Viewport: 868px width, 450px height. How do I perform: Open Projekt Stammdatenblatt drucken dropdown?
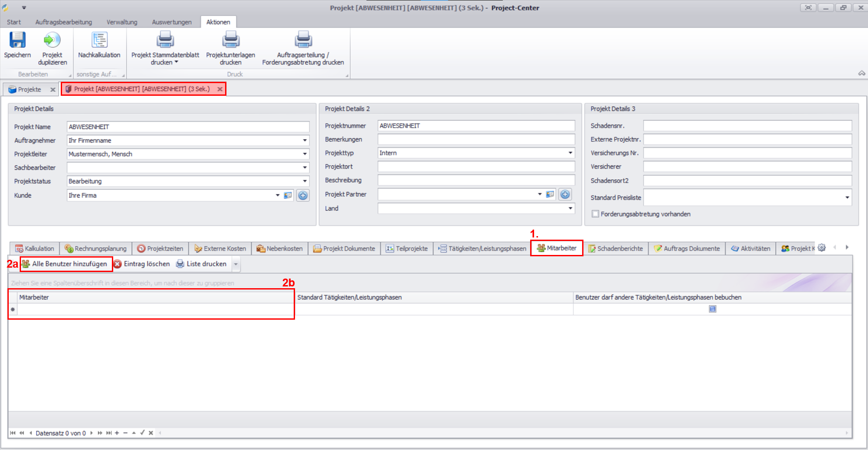point(165,62)
